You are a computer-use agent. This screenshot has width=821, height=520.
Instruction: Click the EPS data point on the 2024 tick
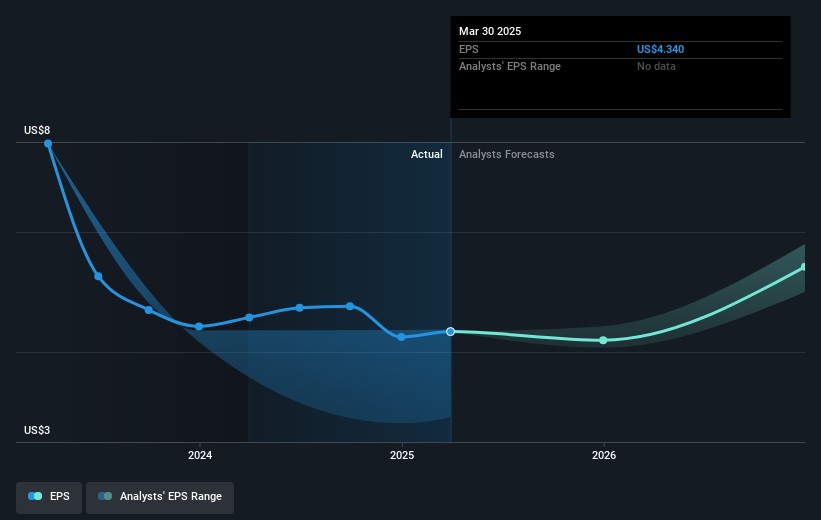199,326
